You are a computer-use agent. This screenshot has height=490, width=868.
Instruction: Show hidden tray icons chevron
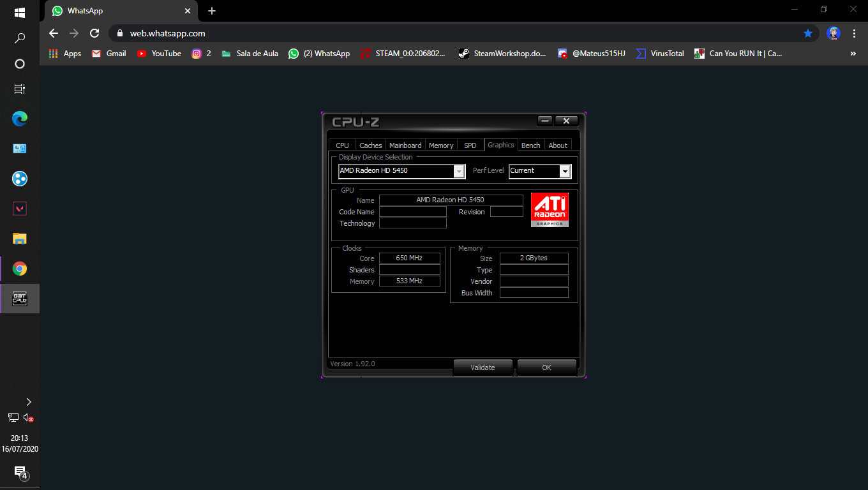[x=28, y=402]
